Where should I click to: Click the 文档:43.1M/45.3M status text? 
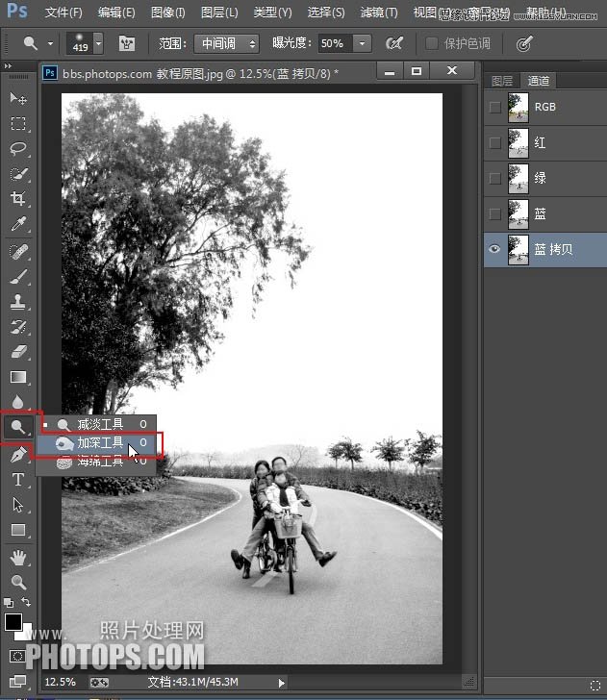pyautogui.click(x=192, y=682)
